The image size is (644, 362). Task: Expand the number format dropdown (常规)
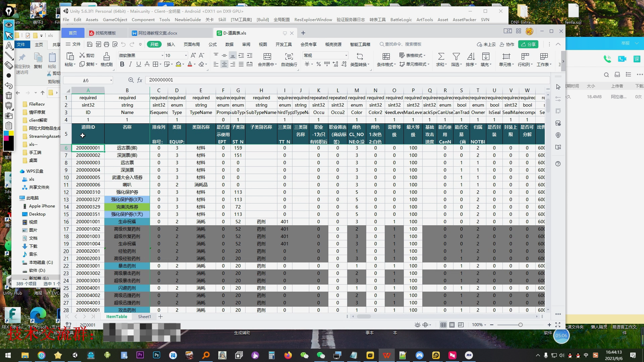(346, 55)
